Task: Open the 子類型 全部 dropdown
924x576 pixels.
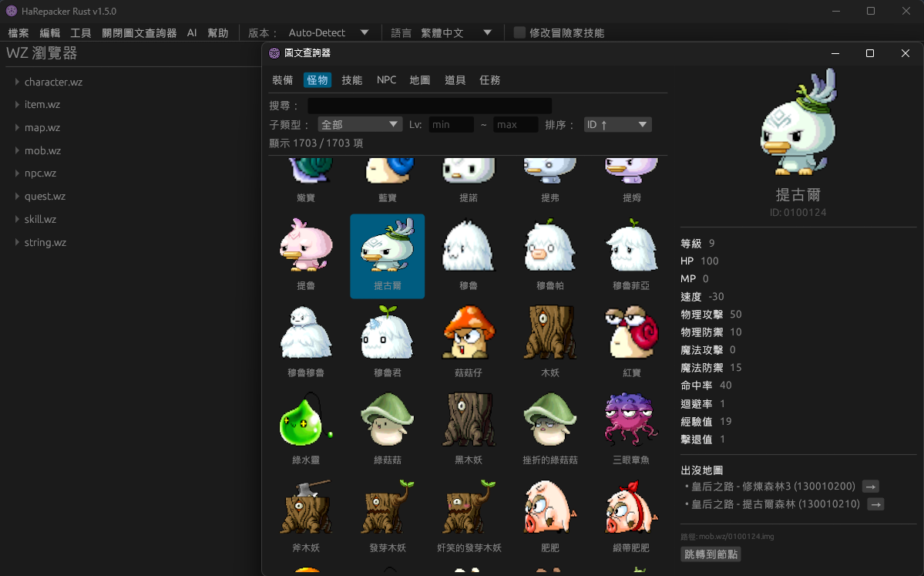Action: (x=359, y=124)
